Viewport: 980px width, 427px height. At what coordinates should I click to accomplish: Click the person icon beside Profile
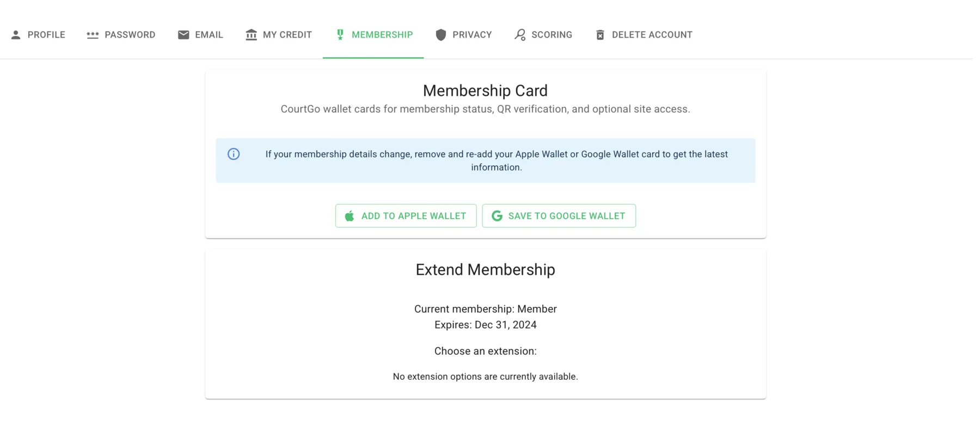tap(16, 34)
